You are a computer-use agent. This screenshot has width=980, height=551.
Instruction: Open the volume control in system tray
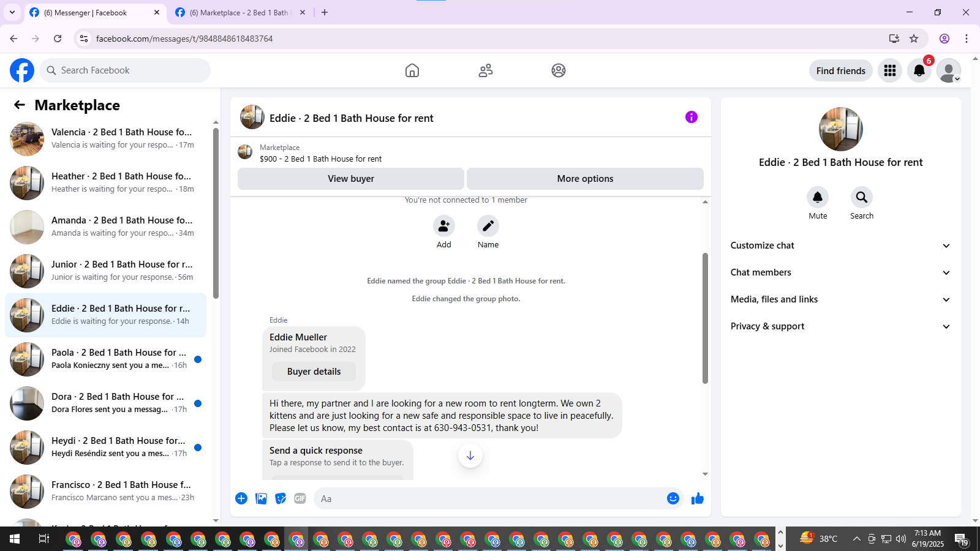pos(900,539)
